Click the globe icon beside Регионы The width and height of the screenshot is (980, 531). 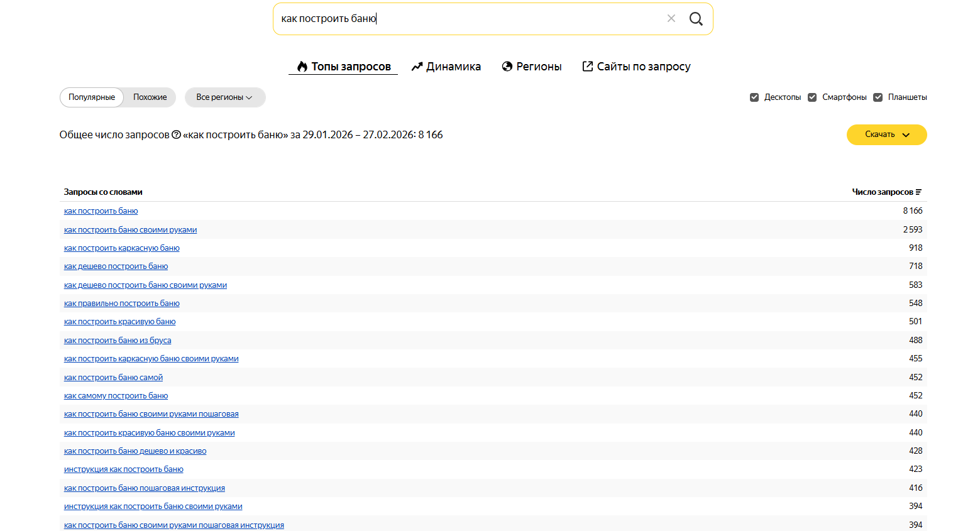[507, 67]
